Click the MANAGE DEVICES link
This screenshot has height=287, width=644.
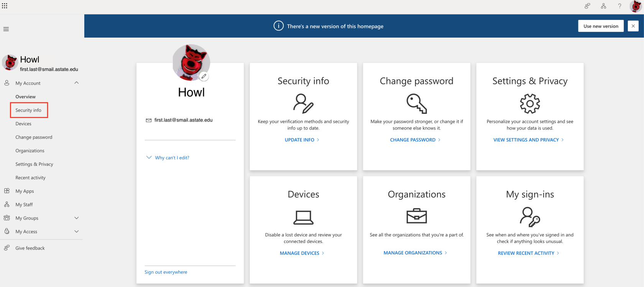click(302, 253)
